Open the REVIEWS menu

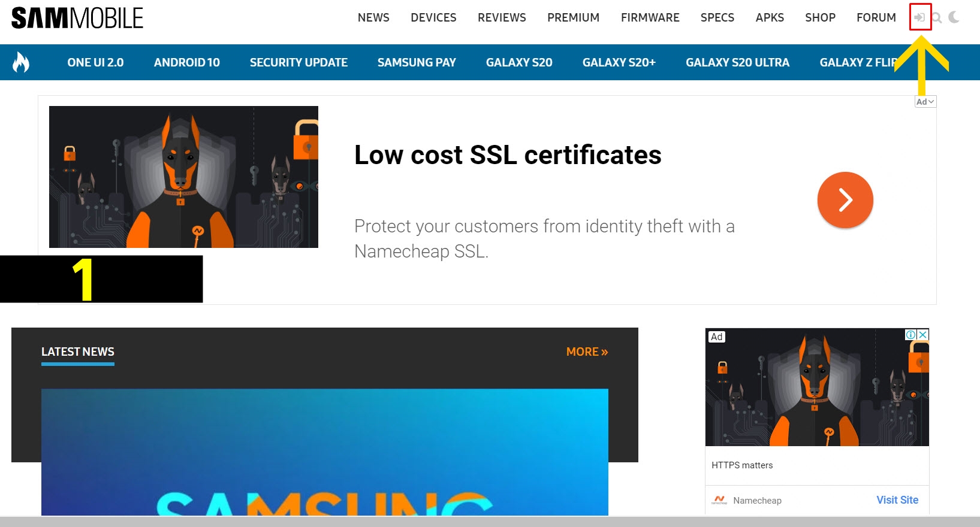point(502,17)
